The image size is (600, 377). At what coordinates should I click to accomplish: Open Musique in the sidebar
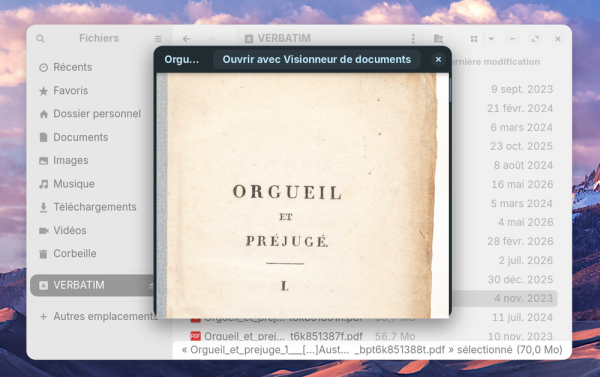(x=91, y=184)
